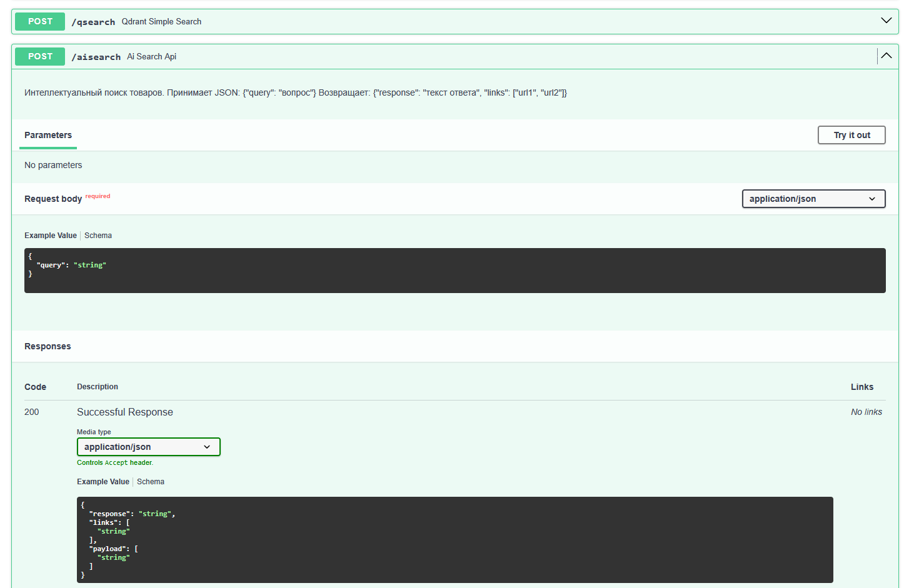Click 'Request body' label
909x588 pixels.
click(x=53, y=199)
